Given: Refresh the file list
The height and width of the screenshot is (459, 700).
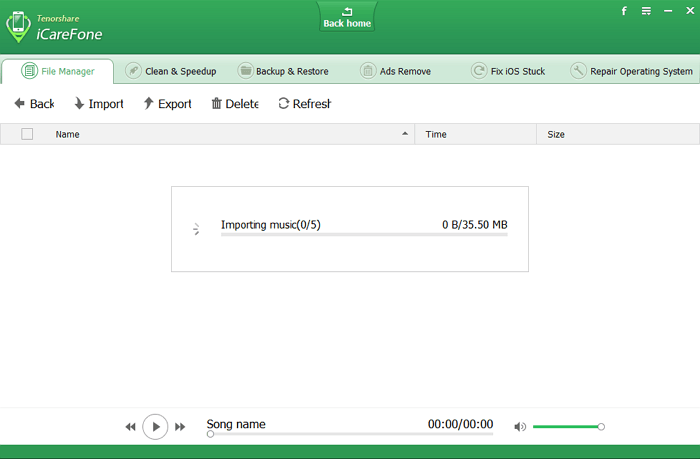Looking at the screenshot, I should tap(303, 104).
